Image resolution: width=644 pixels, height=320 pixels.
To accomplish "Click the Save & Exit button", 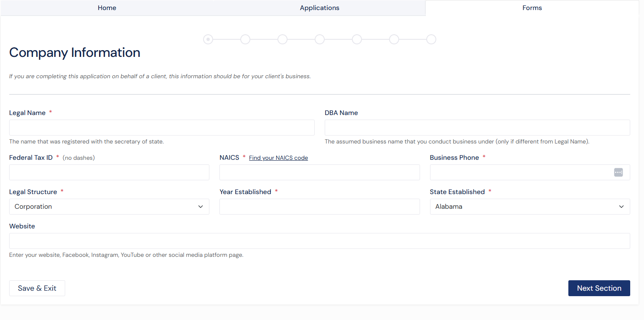I will tap(37, 288).
